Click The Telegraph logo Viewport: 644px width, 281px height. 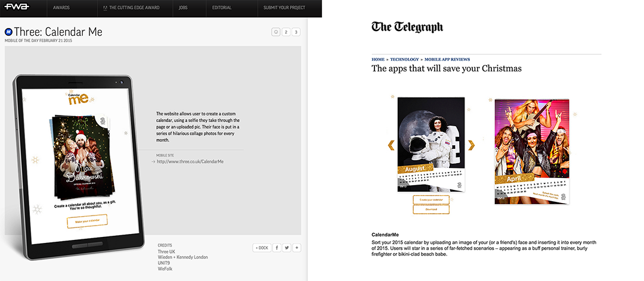click(407, 27)
